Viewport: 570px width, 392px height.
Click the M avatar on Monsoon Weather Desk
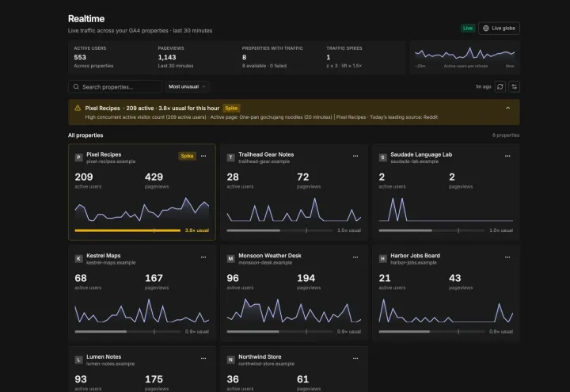[230, 258]
